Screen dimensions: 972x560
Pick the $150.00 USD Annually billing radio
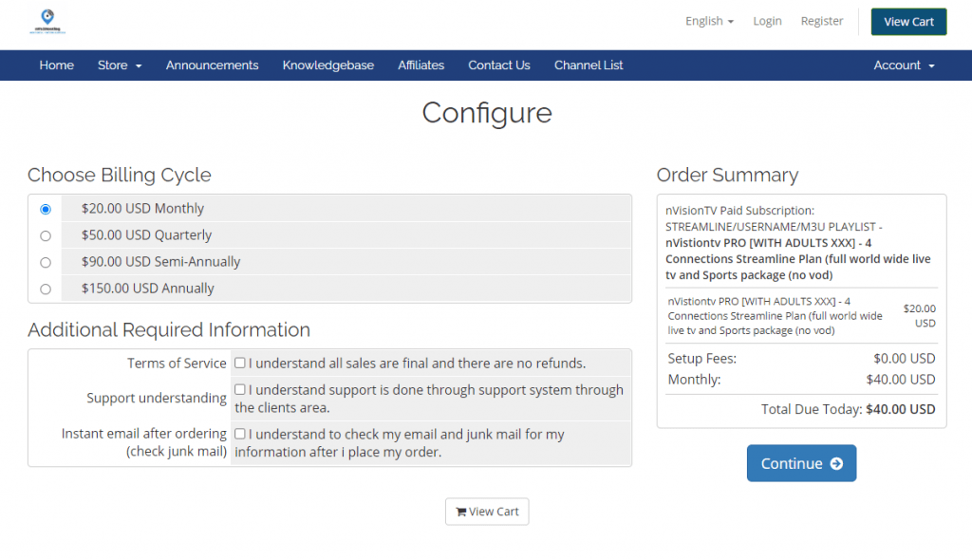click(46, 289)
